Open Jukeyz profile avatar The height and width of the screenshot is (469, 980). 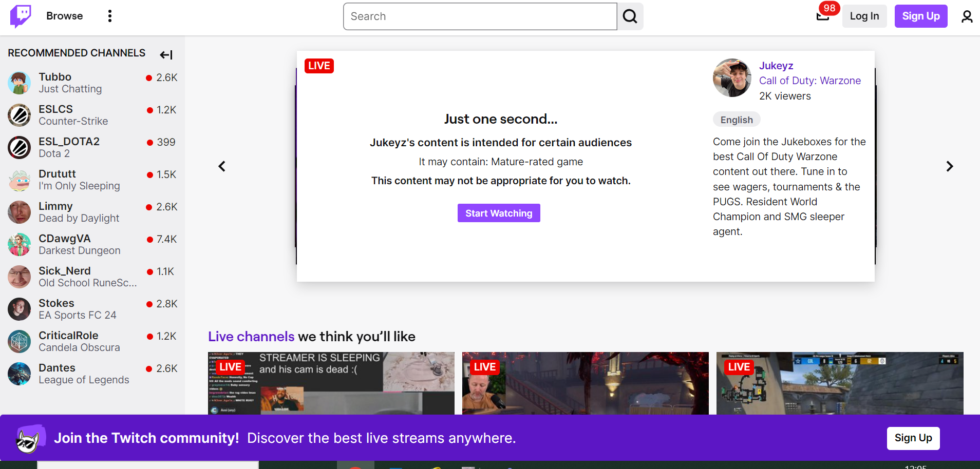pos(732,77)
